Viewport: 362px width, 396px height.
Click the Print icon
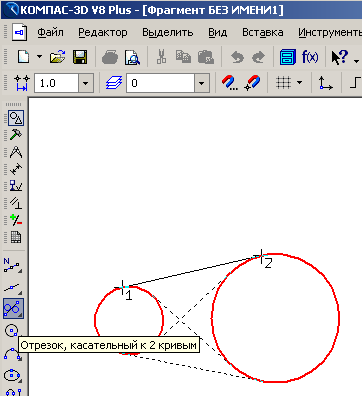[110, 57]
